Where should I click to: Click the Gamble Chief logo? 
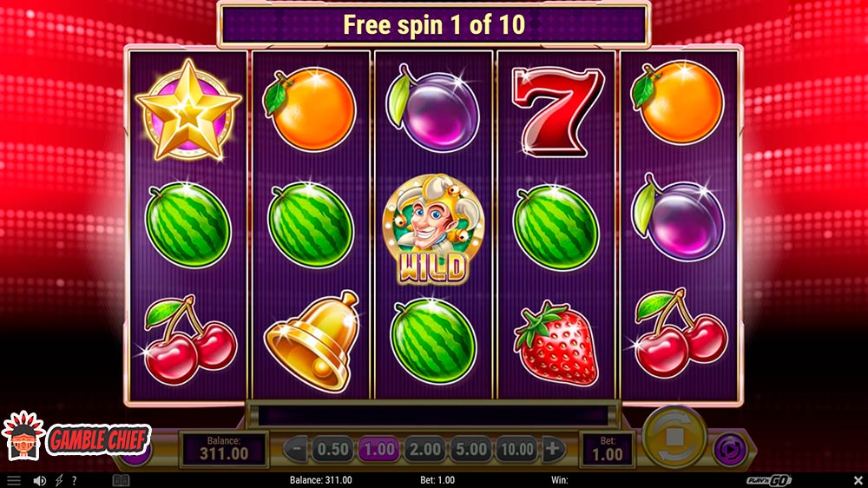tap(76, 438)
